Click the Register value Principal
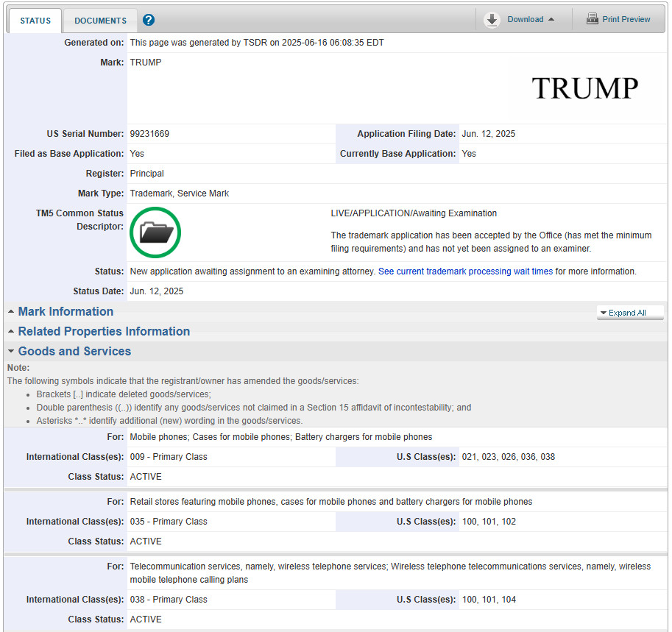The image size is (672, 632). click(x=147, y=174)
